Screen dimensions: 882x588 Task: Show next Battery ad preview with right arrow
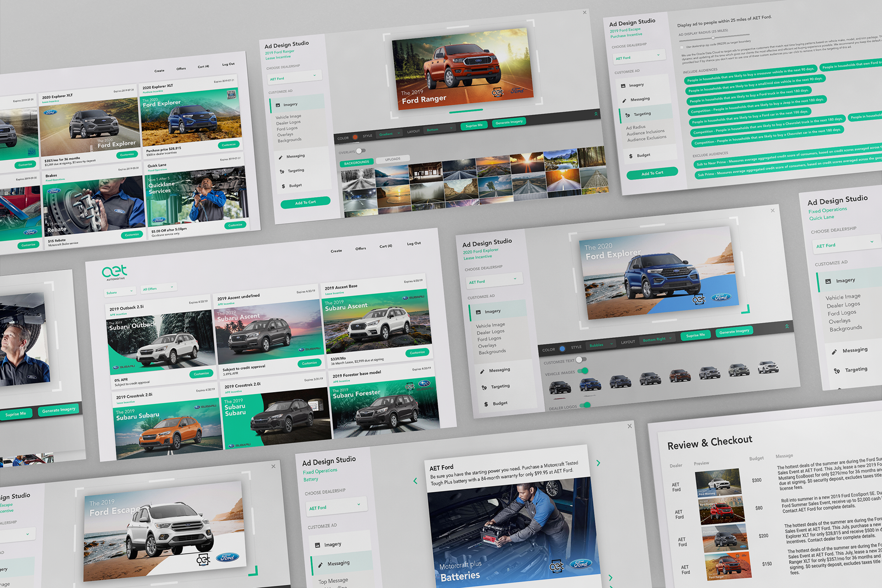598,463
